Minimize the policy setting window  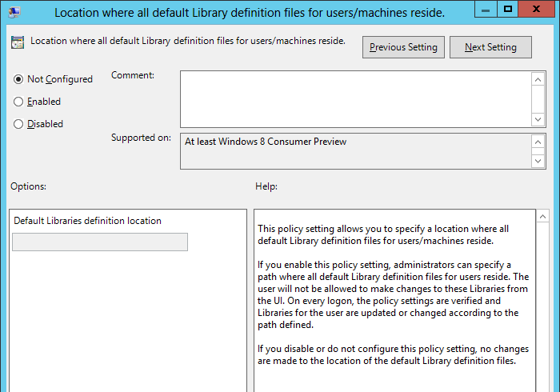pos(484,10)
